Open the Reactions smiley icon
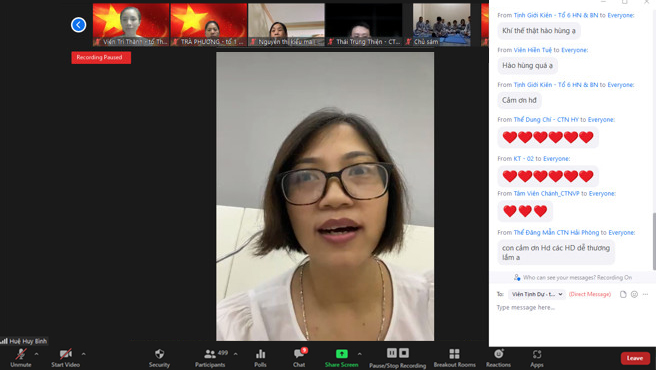The image size is (656, 370). [498, 354]
